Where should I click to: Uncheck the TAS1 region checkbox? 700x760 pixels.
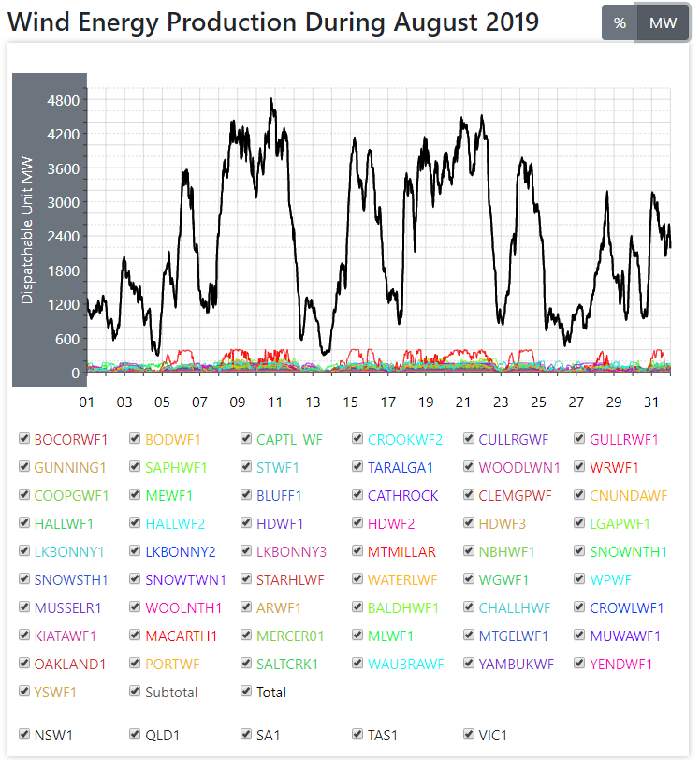tap(358, 735)
